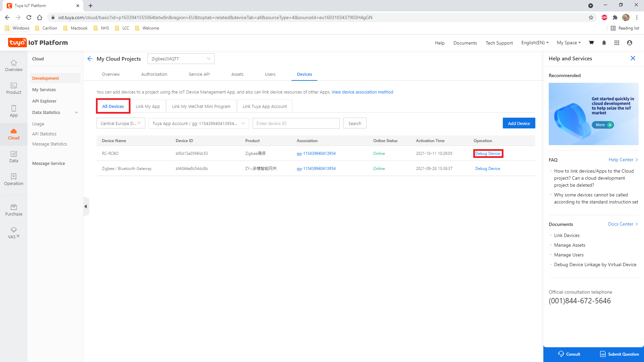Viewport: 644px width, 362px height.
Task: Open the Central Europe data center dropdown
Action: click(121, 123)
